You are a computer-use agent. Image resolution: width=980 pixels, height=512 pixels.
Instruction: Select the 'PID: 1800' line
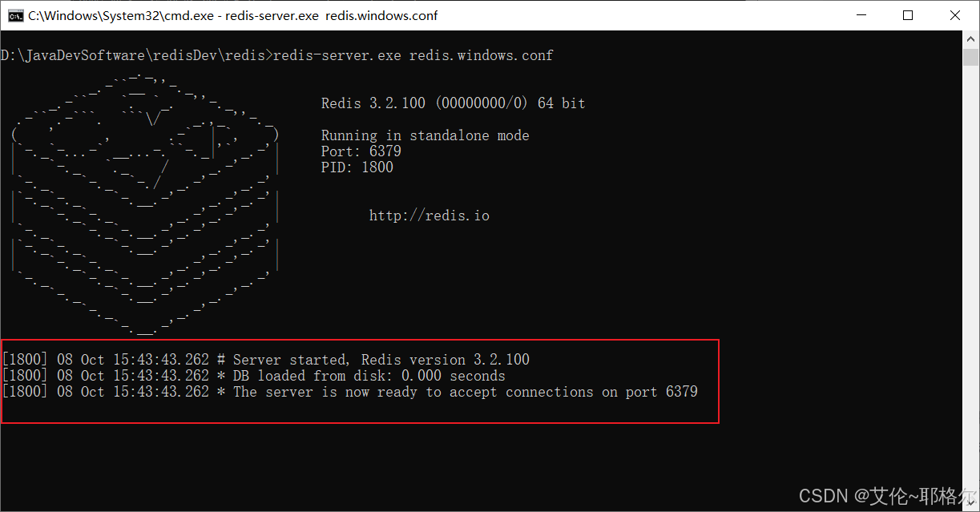coord(357,167)
